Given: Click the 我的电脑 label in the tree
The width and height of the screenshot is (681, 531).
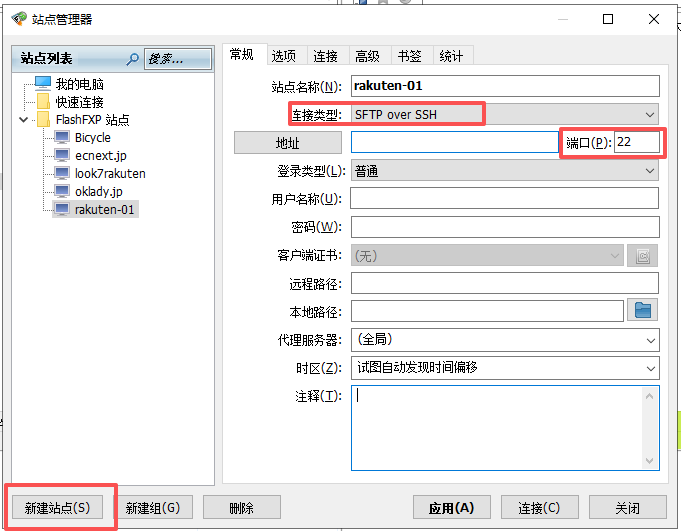Looking at the screenshot, I should [x=79, y=83].
